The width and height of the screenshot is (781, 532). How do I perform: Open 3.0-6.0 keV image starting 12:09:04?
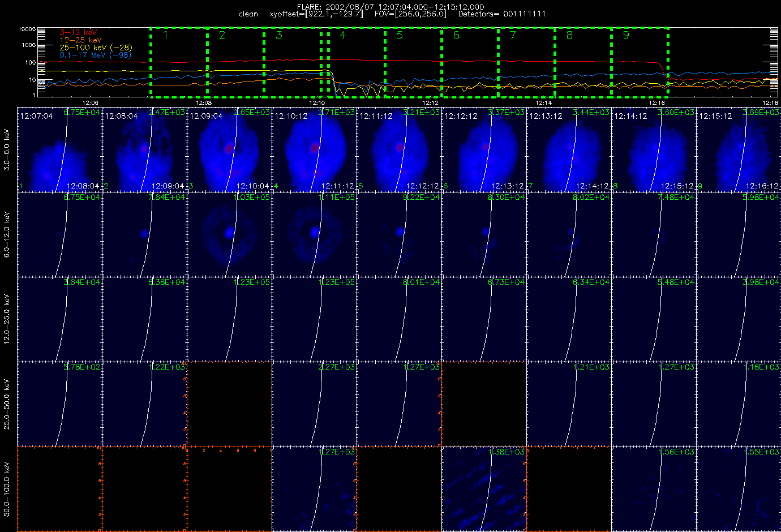[x=229, y=149]
